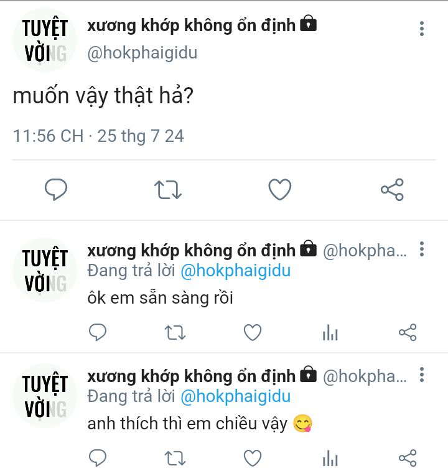Open the profile picture on the main tweet
The height and width of the screenshot is (476, 448).
pos(45,40)
